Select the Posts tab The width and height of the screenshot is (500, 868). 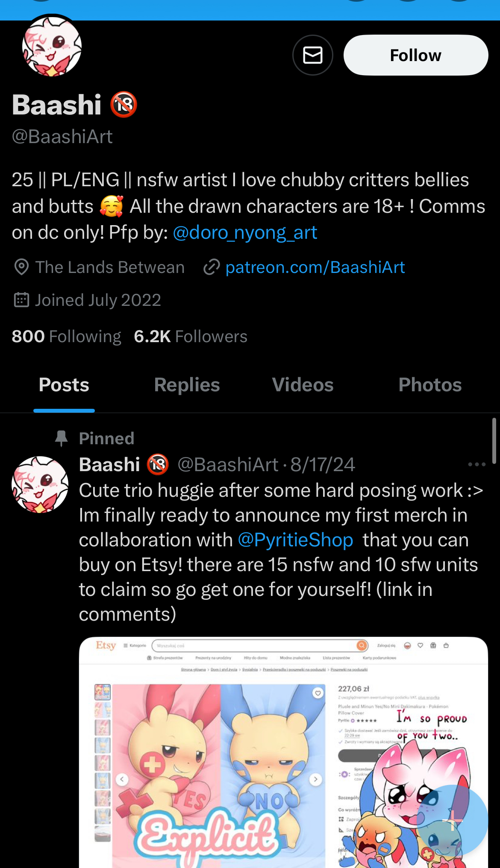pos(64,385)
